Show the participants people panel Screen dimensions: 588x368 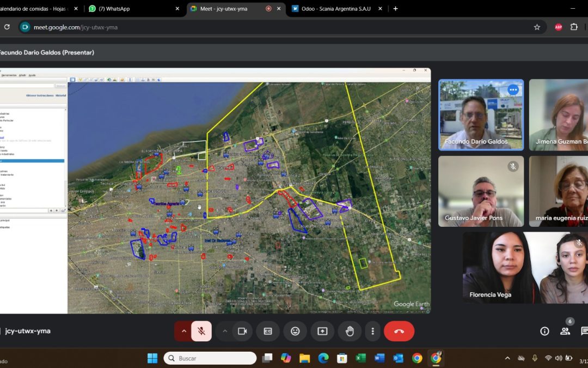(x=565, y=331)
